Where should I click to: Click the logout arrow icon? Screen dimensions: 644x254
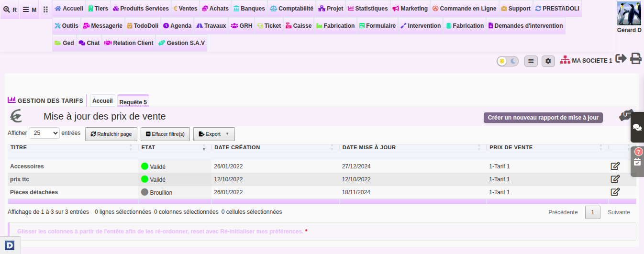(x=621, y=58)
